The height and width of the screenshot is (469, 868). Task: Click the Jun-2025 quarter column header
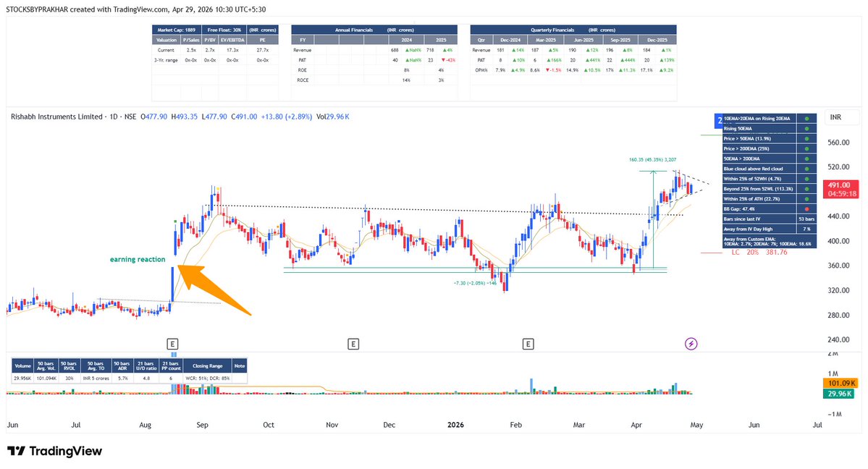pyautogui.click(x=583, y=40)
